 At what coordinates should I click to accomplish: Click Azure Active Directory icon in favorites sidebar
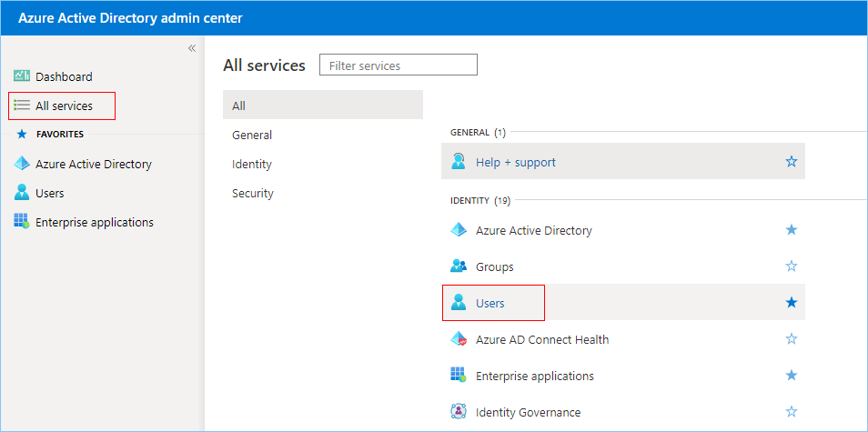click(x=22, y=164)
